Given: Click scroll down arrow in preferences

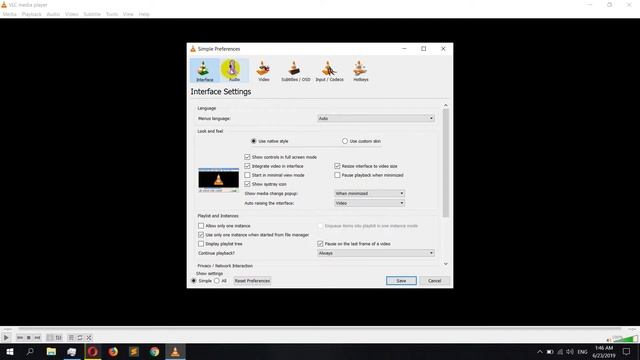Looking at the screenshot, I should point(446,264).
